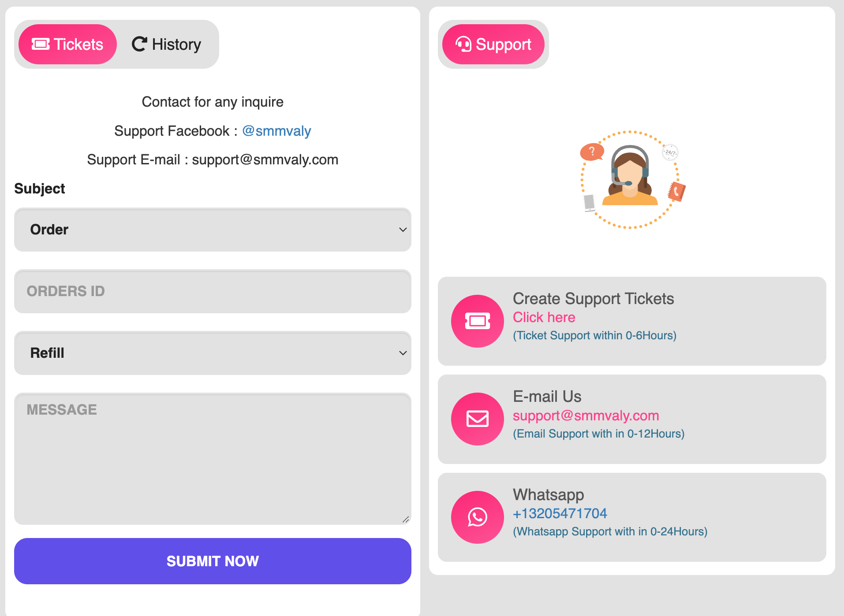Focus the ORDERS ID input field
The height and width of the screenshot is (616, 844).
[213, 291]
